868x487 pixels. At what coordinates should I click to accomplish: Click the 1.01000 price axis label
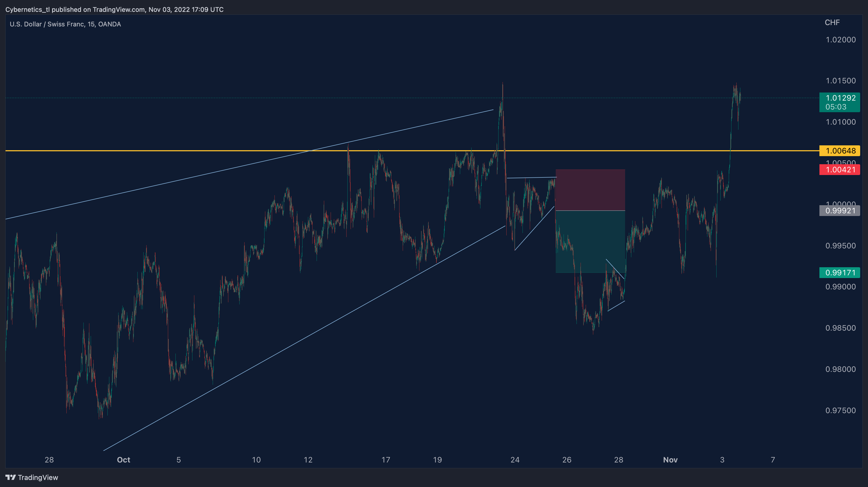(x=840, y=122)
